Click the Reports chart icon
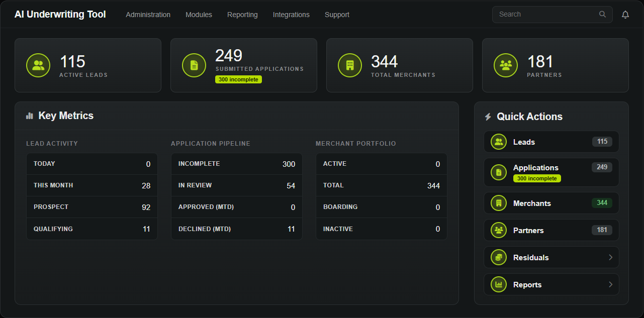The height and width of the screenshot is (318, 644). coord(499,284)
